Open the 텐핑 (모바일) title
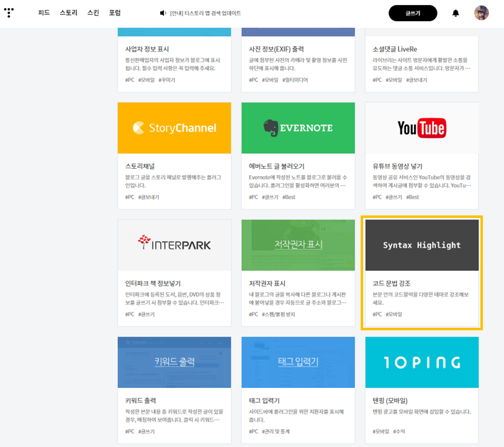The height and width of the screenshot is (447, 504). (x=390, y=400)
